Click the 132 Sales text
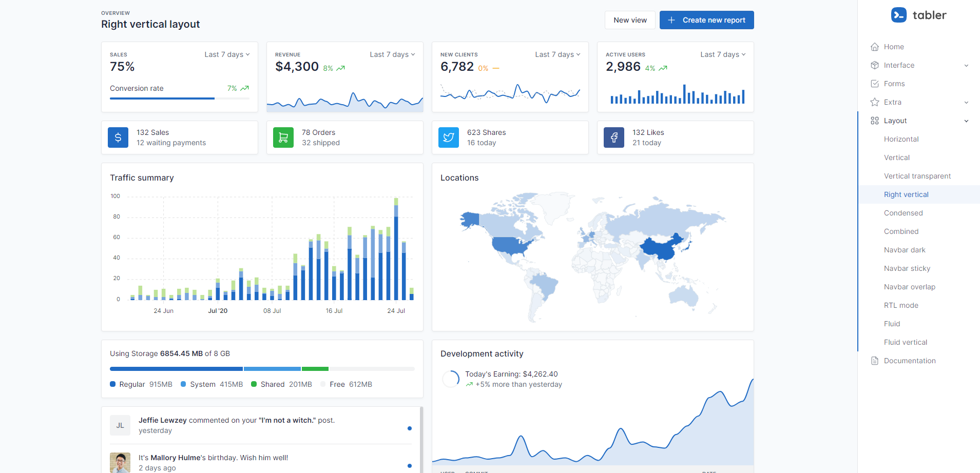This screenshot has width=980, height=473. pyautogui.click(x=152, y=132)
